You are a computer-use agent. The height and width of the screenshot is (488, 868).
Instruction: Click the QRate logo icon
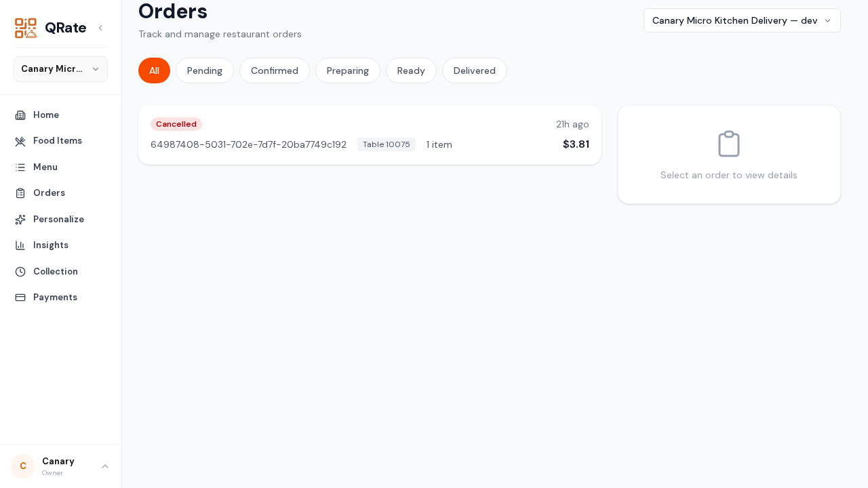26,28
